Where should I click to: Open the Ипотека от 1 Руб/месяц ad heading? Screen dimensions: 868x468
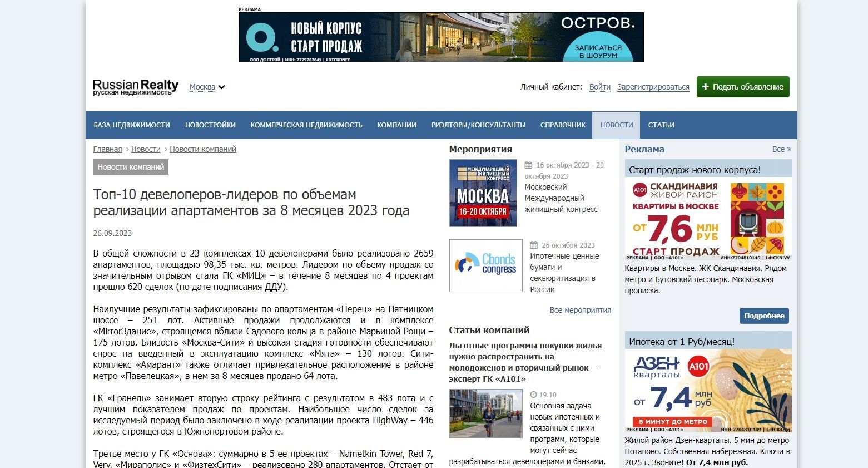(681, 342)
